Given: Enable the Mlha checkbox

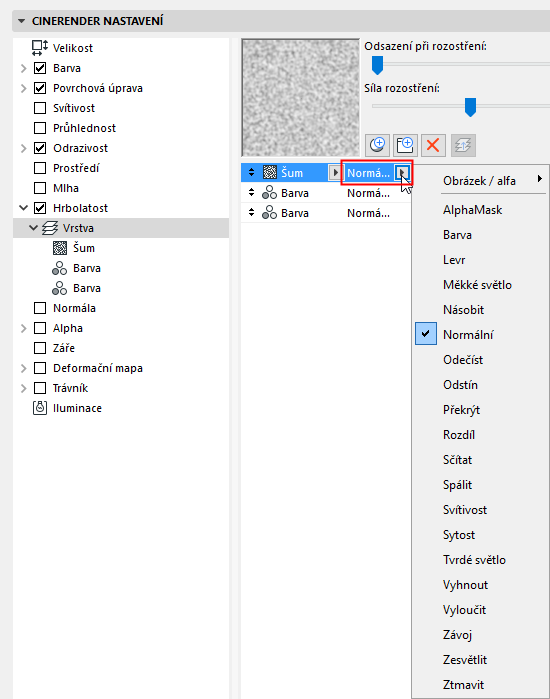Looking at the screenshot, I should click(x=40, y=188).
